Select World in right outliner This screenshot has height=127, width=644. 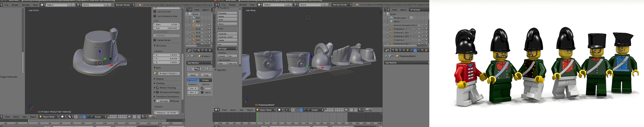tap(397, 21)
